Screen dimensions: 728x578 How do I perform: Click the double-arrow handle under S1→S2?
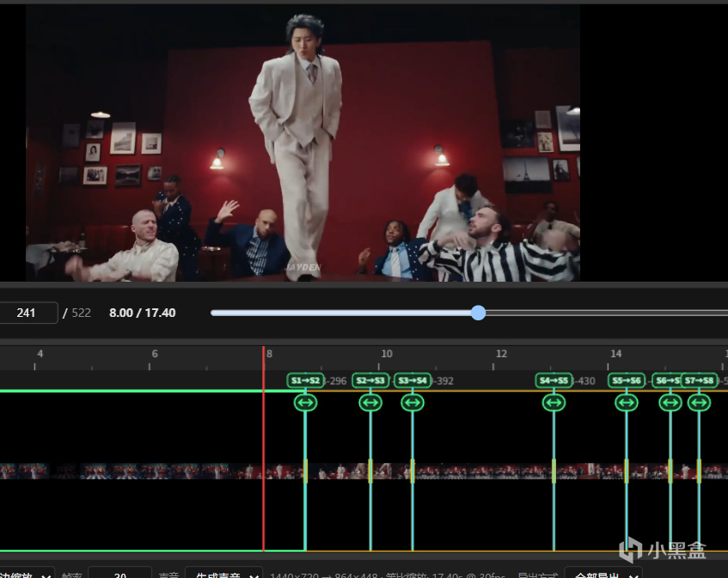click(305, 403)
